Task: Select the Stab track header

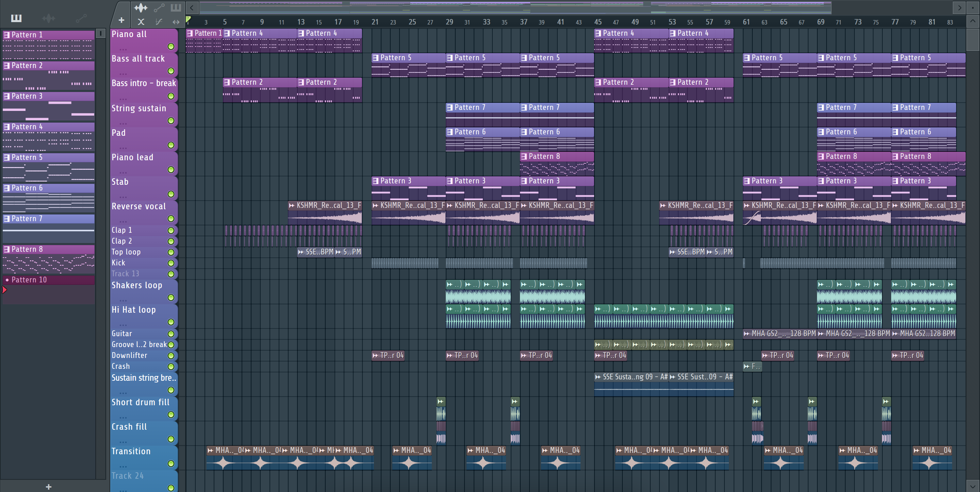Action: 144,188
